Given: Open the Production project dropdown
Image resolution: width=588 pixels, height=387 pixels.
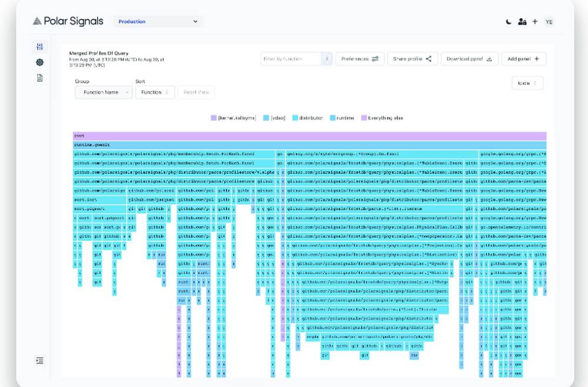Looking at the screenshot, I should click(158, 21).
